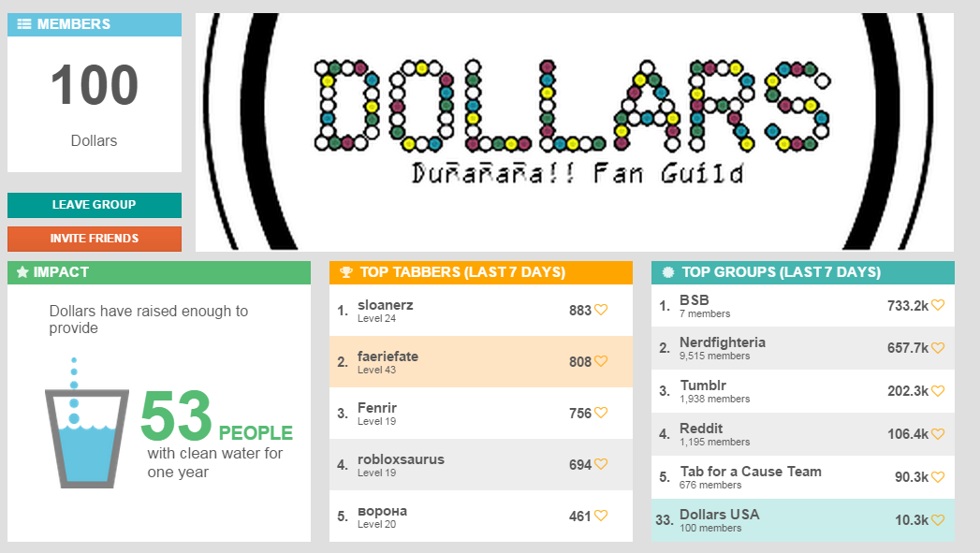
Task: Click the heart icon beside Dollars USA 10.3k
Action: click(938, 520)
